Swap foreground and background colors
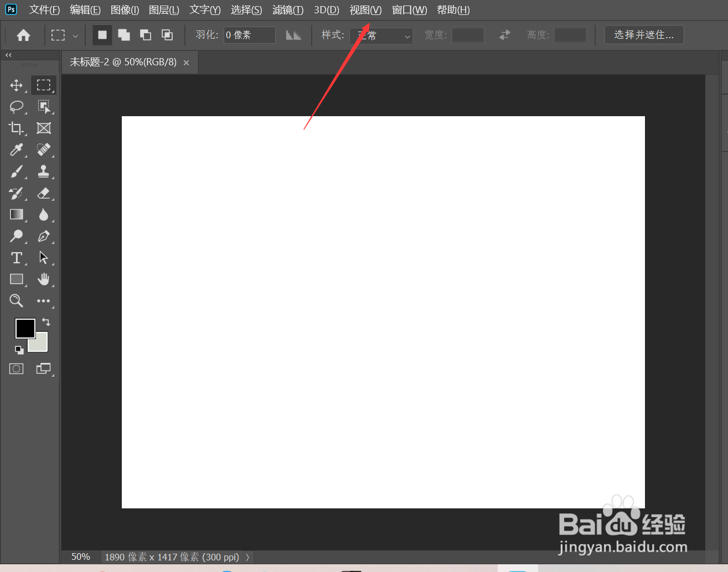The height and width of the screenshot is (572, 728). (46, 322)
